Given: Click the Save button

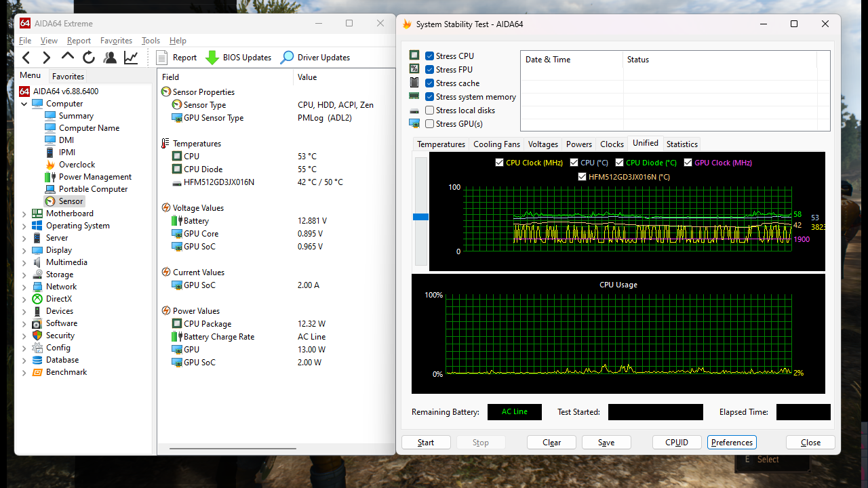Looking at the screenshot, I should pos(606,443).
